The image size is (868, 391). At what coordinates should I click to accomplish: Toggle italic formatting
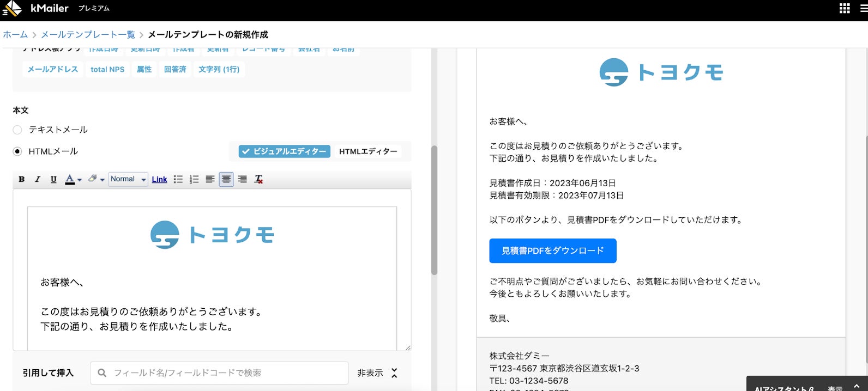click(38, 179)
